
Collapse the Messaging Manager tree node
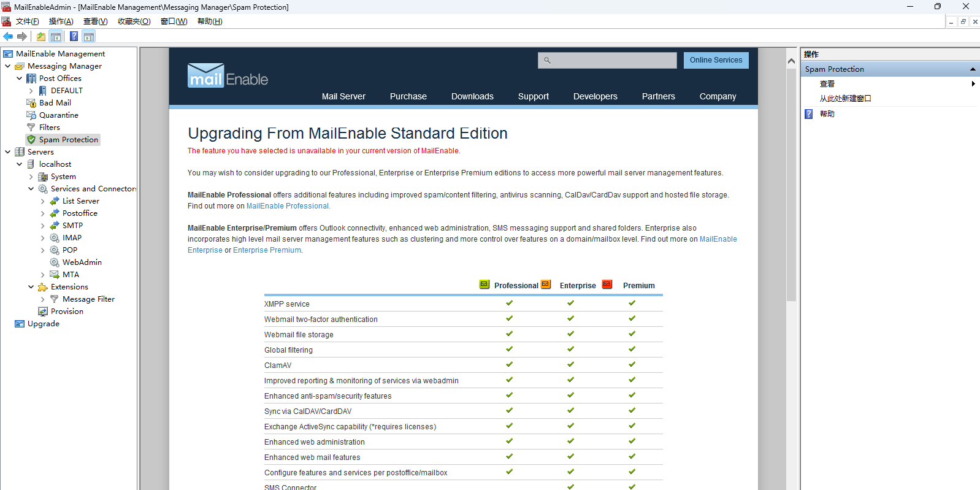point(7,66)
